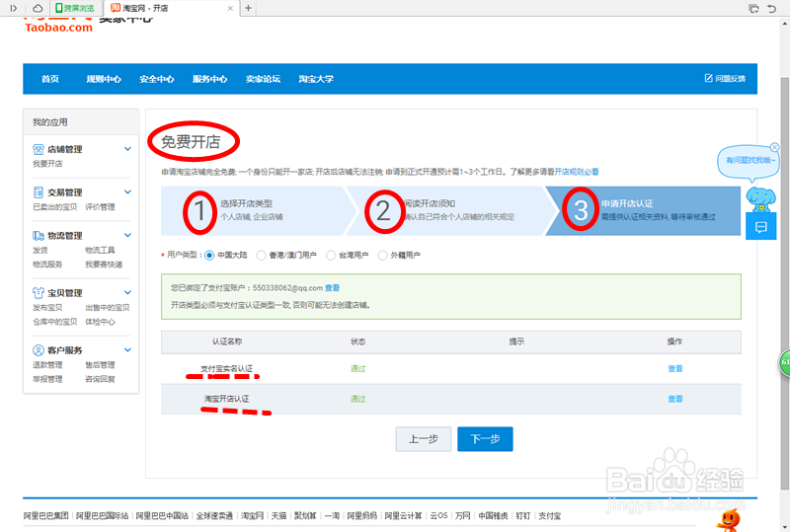Open the 开店规则必看 link
790x532 pixels.
(x=577, y=172)
